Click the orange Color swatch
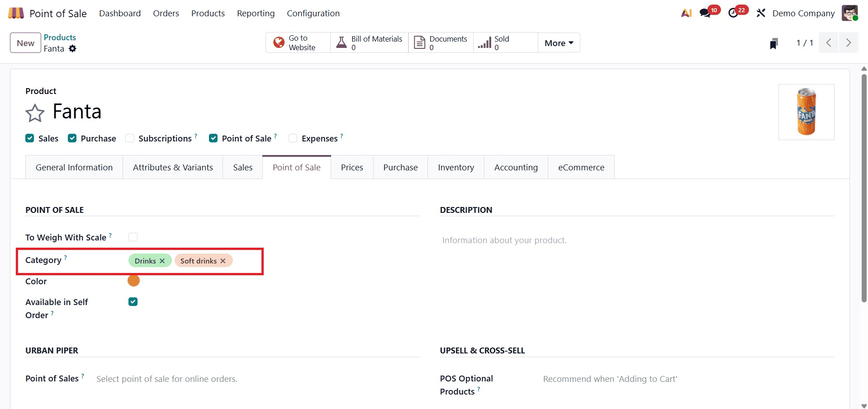Image resolution: width=868 pixels, height=409 pixels. point(133,280)
